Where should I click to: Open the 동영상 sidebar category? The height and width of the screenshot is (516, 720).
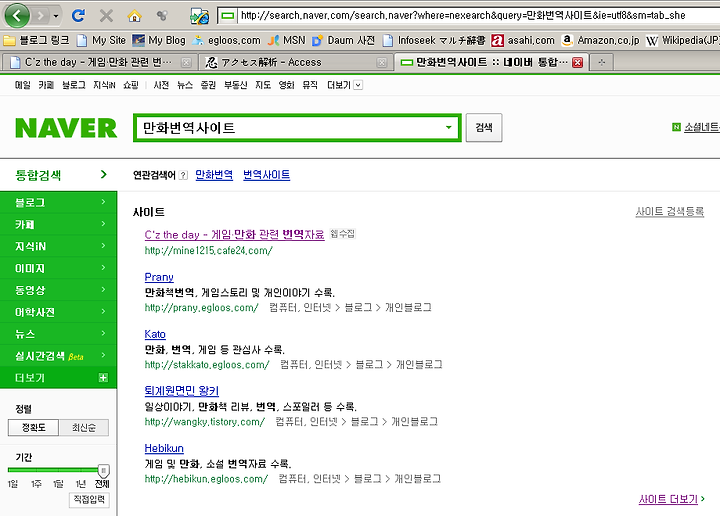58,290
